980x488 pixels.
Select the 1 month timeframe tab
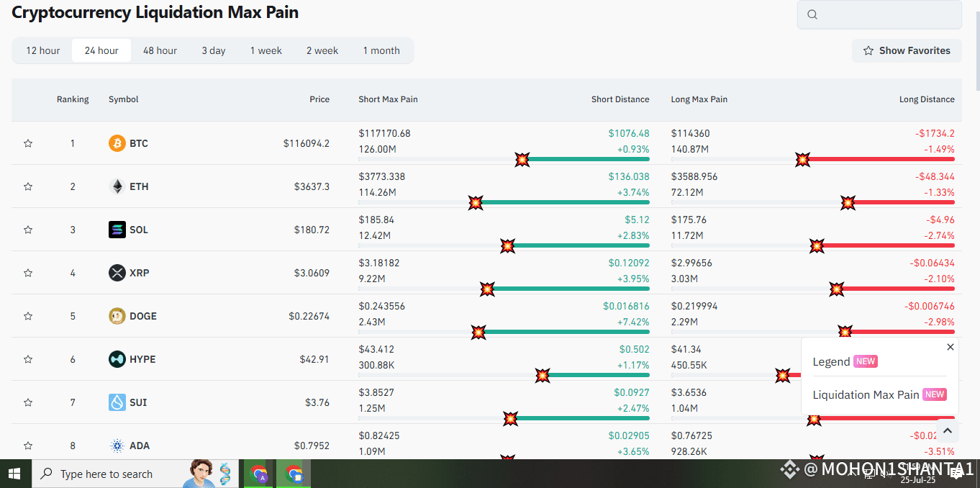381,50
